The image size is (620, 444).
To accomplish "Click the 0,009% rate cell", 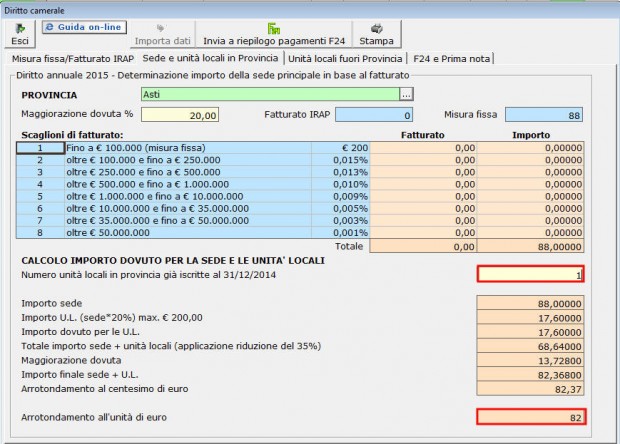I will 340,196.
